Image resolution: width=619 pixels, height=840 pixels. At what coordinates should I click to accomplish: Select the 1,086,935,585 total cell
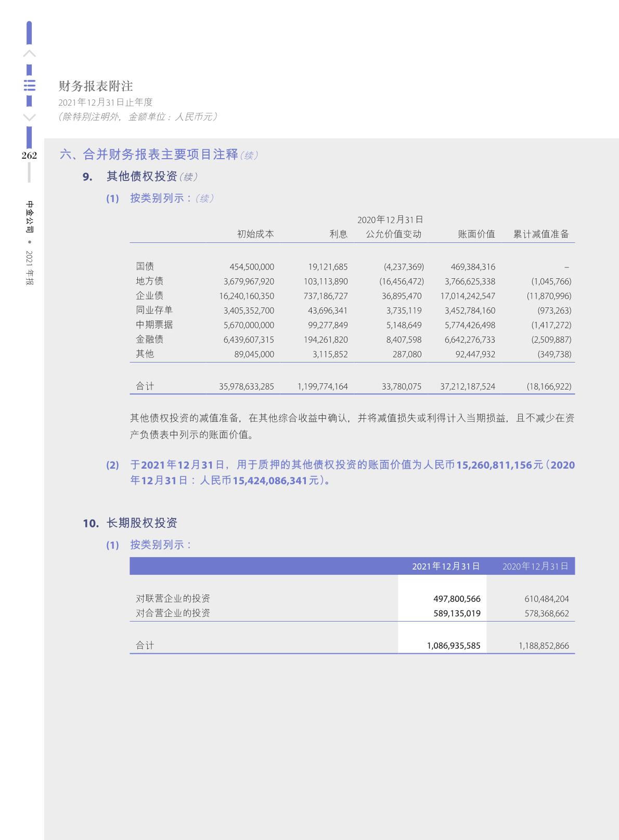(453, 645)
